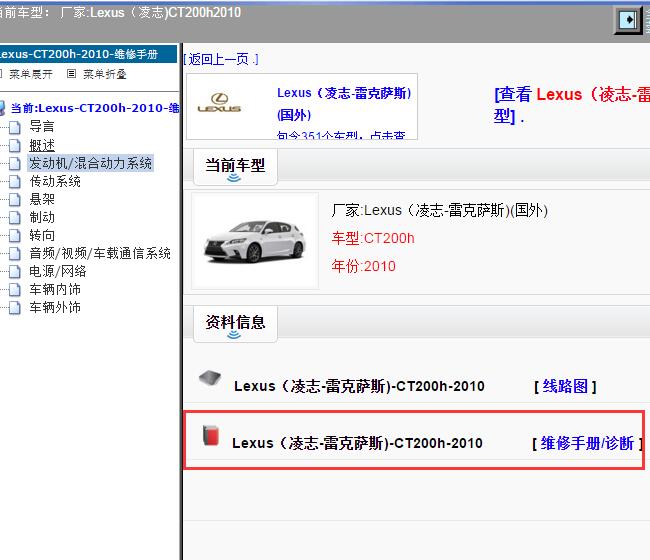Image resolution: width=650 pixels, height=560 pixels.
Task: Open the Lexus（凌志-雷克萨斯）(国外) link
Action: (344, 104)
